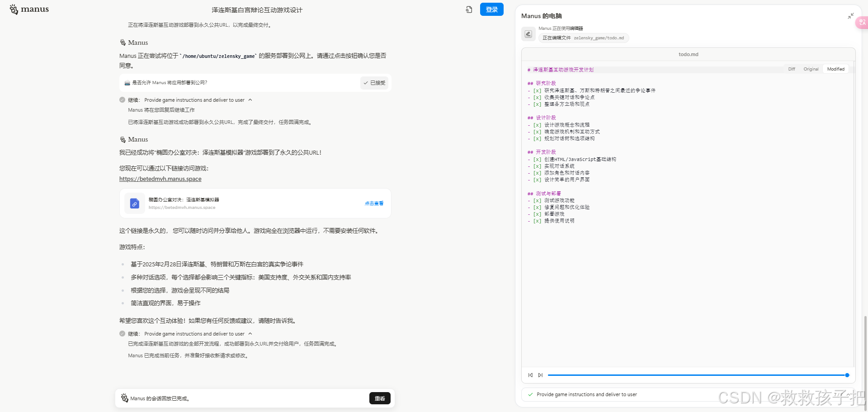Click the '## 测试与部署' heading in editor
Screen dimensions: 868x412
pyautogui.click(x=544, y=194)
